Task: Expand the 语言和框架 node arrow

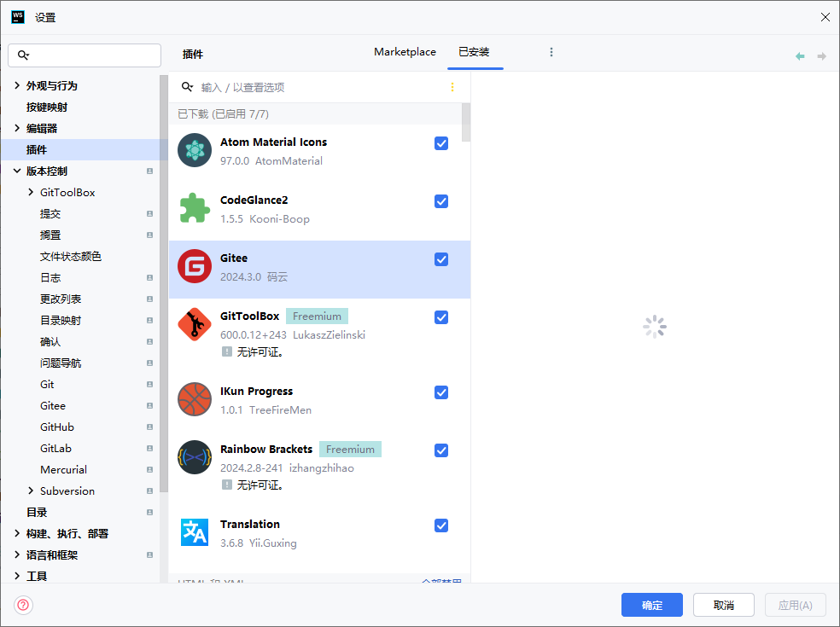Action: [x=17, y=554]
